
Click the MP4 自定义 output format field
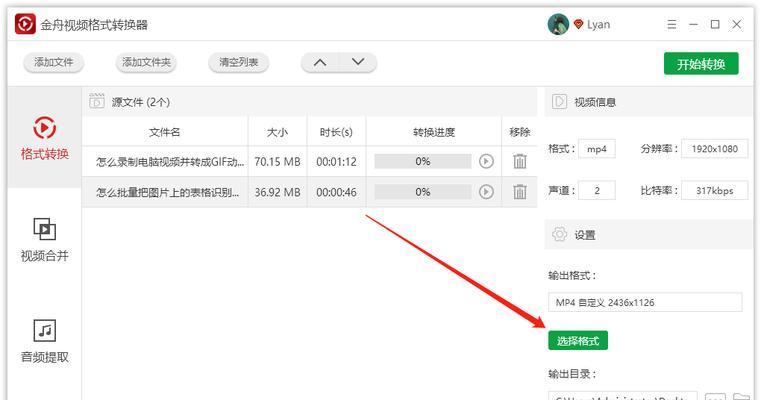tap(645, 302)
